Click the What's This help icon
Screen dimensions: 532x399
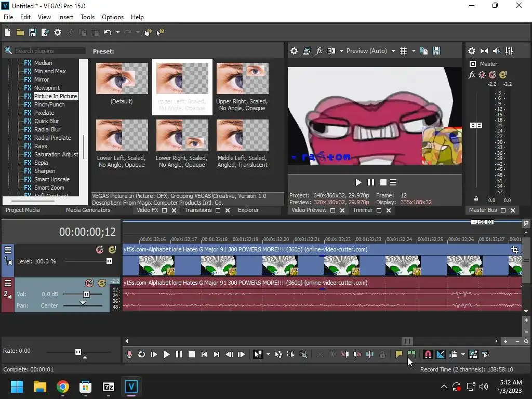(160, 32)
